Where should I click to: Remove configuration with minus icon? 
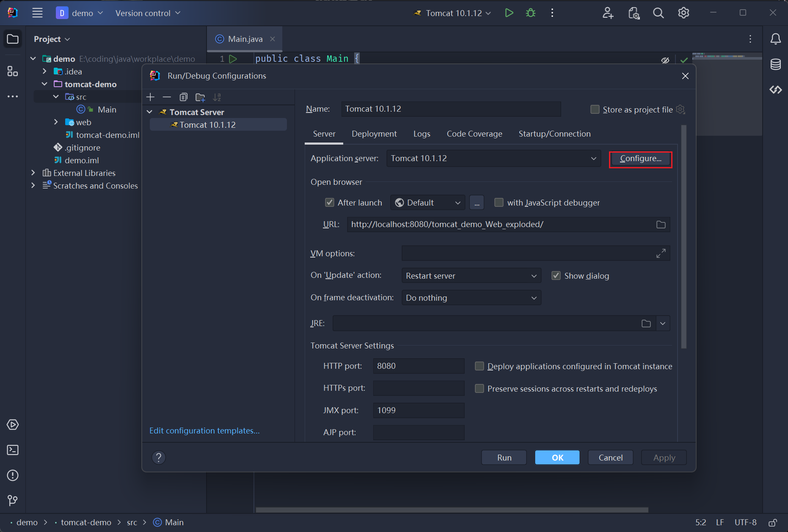(167, 97)
